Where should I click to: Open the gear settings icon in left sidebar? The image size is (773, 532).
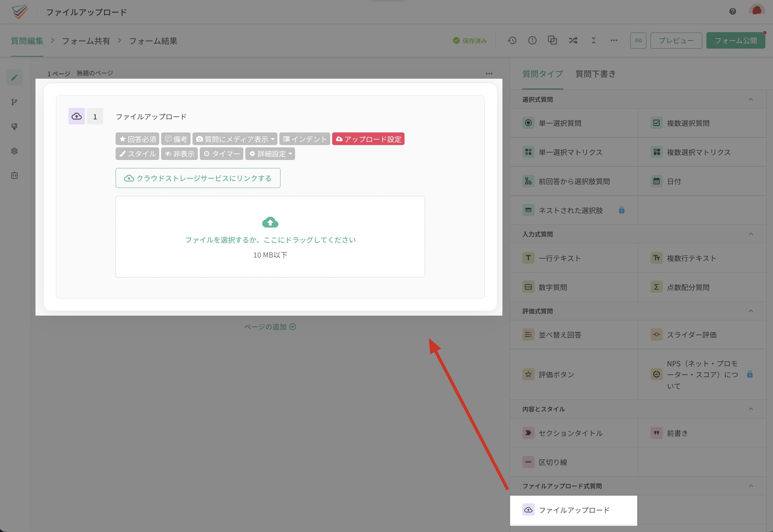tap(15, 151)
